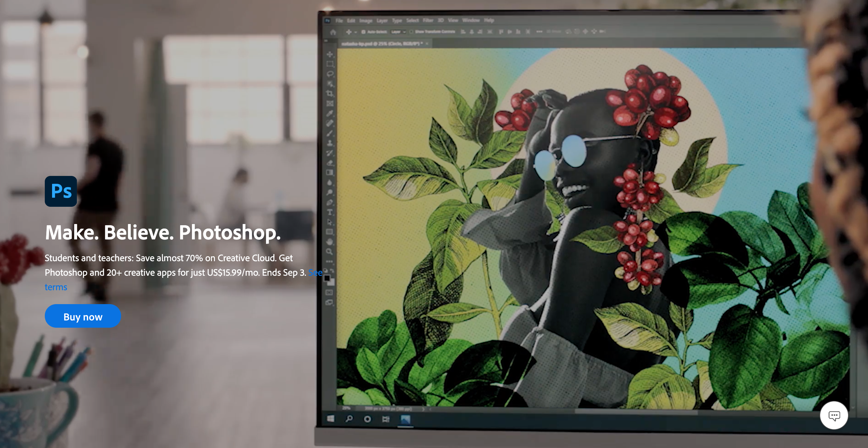
Task: Click the Buy now button
Action: (83, 317)
